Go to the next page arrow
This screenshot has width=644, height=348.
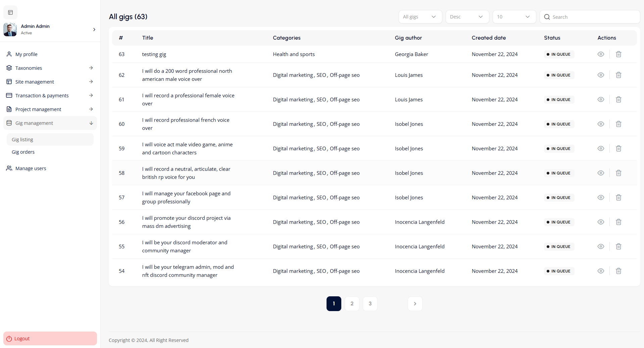415,303
